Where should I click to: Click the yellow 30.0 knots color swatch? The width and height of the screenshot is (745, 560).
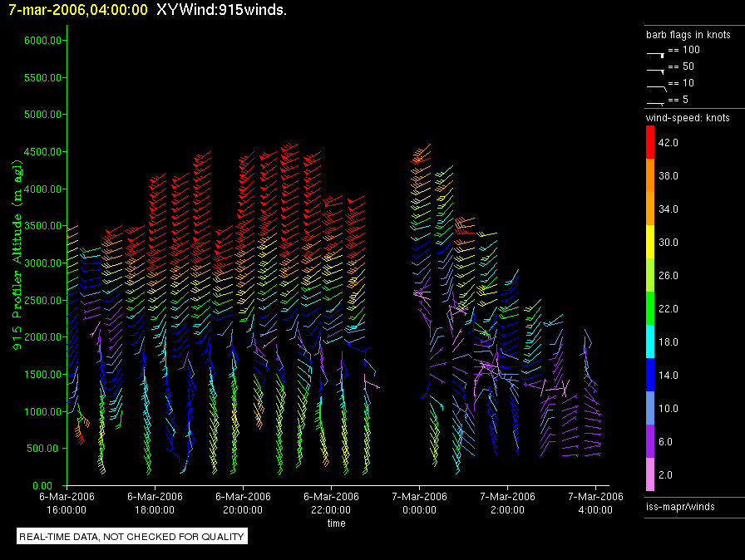click(651, 243)
